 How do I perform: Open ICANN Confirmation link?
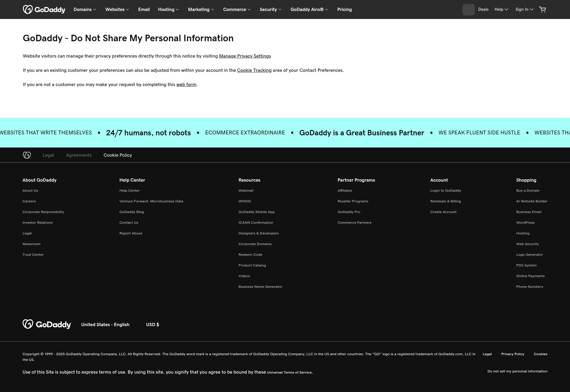point(256,223)
